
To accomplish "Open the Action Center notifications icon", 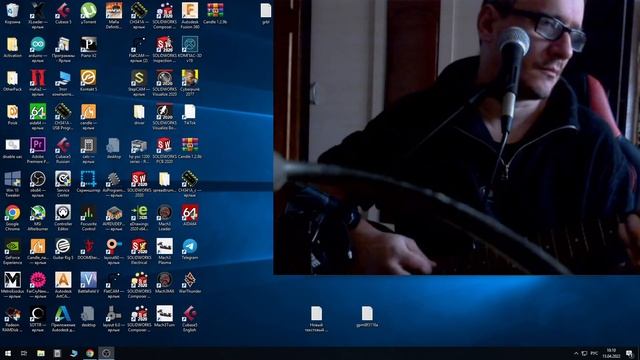I will pos(630,353).
